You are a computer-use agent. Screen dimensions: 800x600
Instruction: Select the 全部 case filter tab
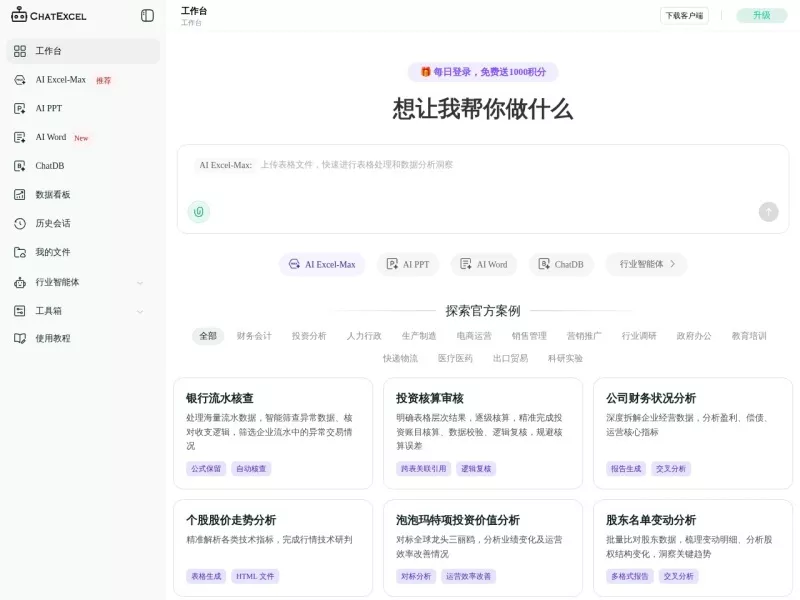[208, 336]
